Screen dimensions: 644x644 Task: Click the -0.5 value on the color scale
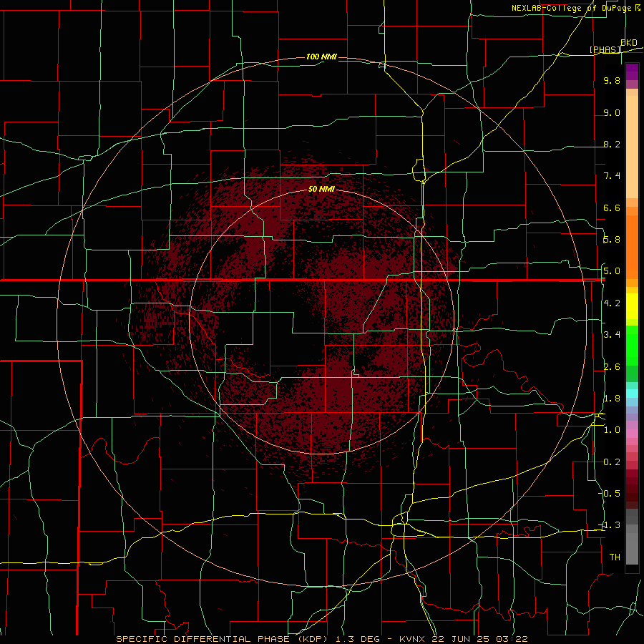[610, 494]
